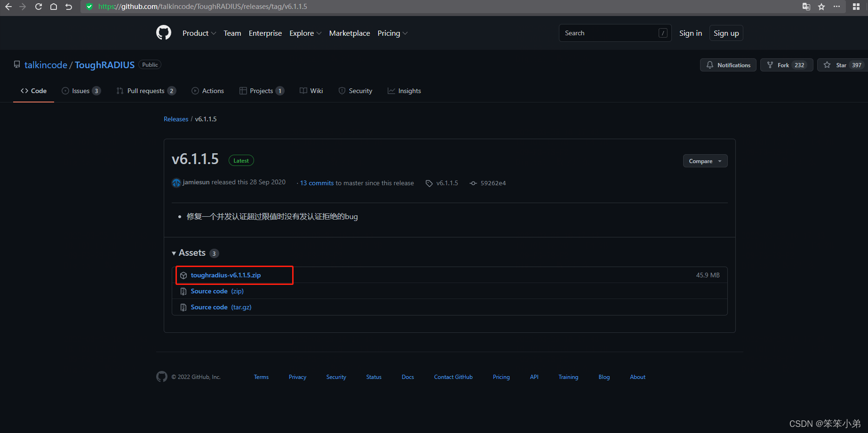The height and width of the screenshot is (433, 868).
Task: Click Contact GitHub in the footer
Action: tap(454, 377)
